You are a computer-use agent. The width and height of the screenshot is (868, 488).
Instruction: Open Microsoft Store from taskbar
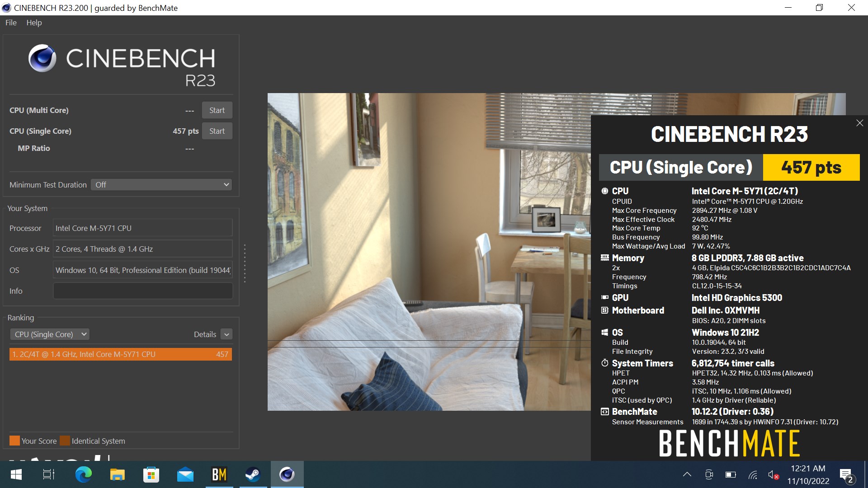point(151,474)
